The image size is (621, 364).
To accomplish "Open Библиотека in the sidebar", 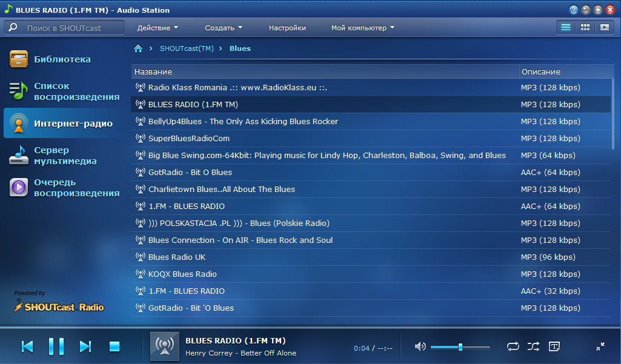I will pyautogui.click(x=62, y=59).
